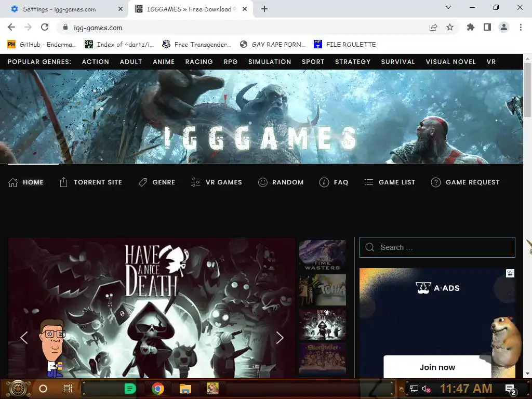Open FILE ROULETTE bookmark
The width and height of the screenshot is (532, 399).
[345, 45]
